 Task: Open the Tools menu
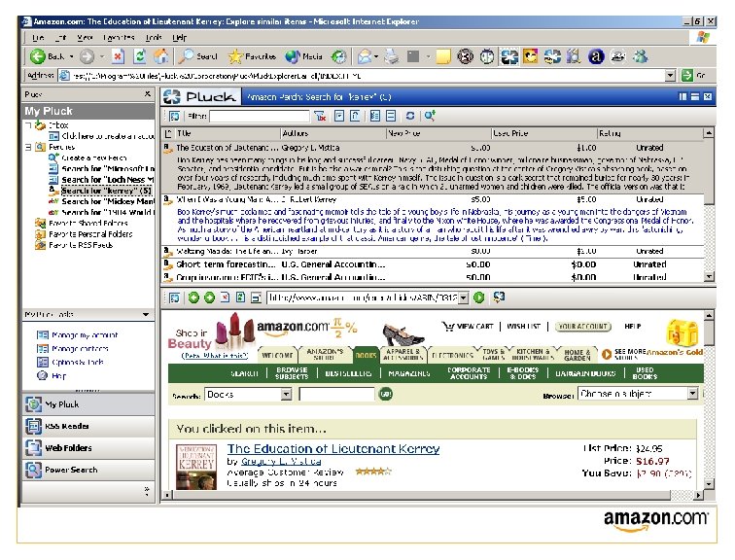click(x=154, y=38)
